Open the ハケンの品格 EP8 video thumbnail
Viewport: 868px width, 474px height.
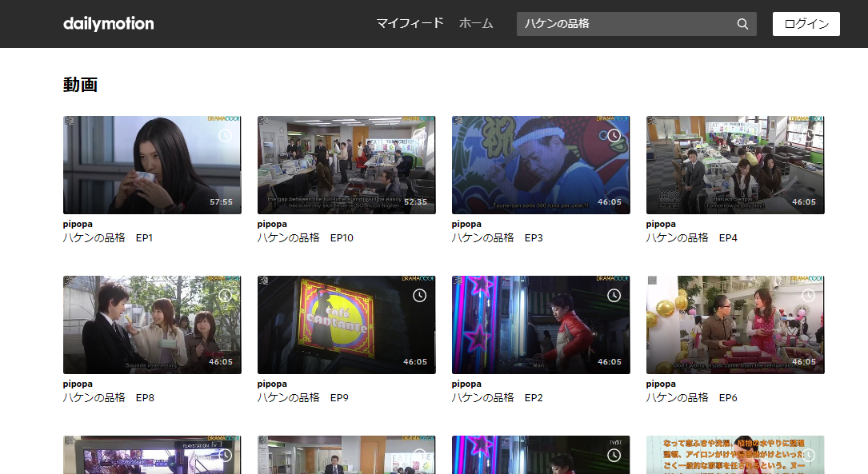point(152,325)
